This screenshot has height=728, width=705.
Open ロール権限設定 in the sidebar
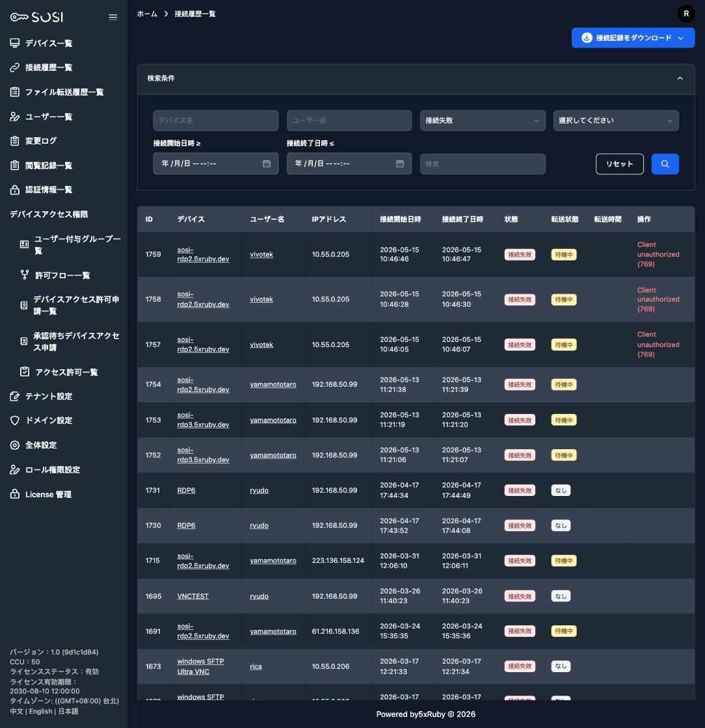(53, 470)
